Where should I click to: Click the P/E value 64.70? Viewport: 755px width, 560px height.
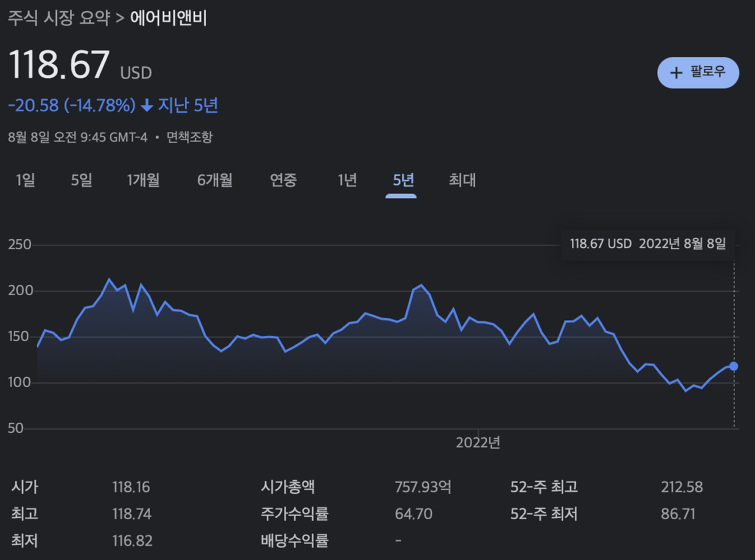[x=413, y=514]
